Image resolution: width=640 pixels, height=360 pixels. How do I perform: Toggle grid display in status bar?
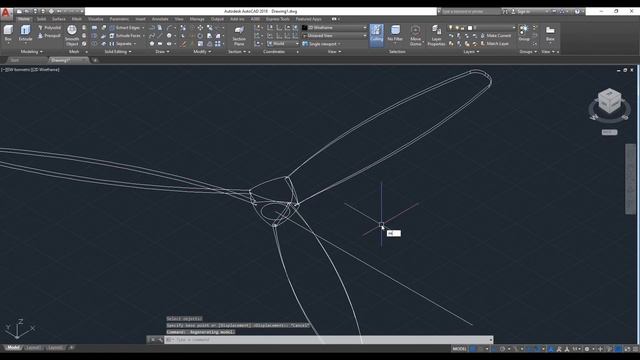click(x=473, y=349)
